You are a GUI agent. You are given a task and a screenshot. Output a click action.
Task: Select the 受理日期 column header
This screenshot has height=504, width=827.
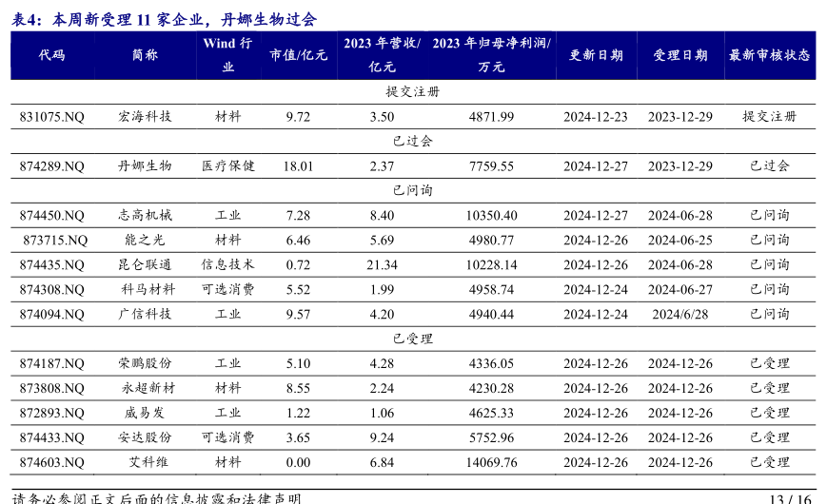679,55
